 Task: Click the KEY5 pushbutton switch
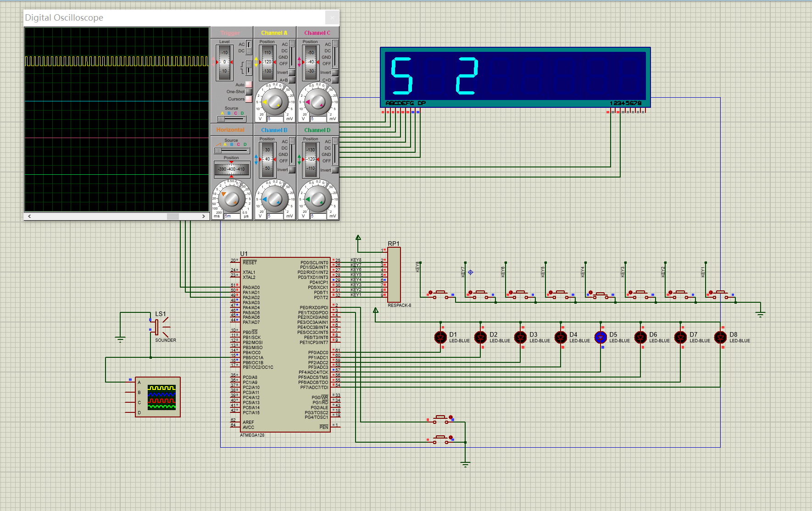coord(560,294)
